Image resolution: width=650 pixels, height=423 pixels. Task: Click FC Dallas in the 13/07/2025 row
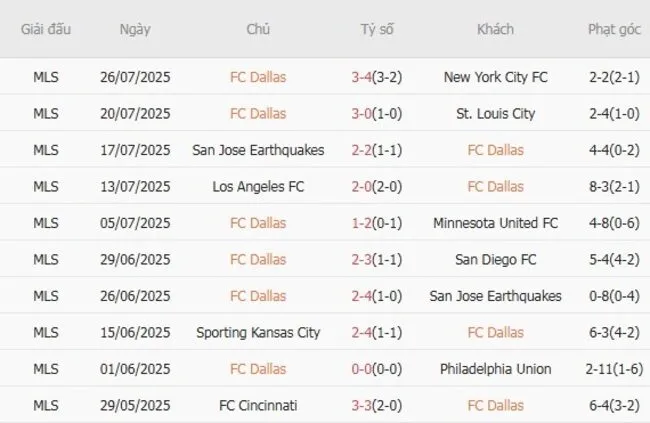495,187
